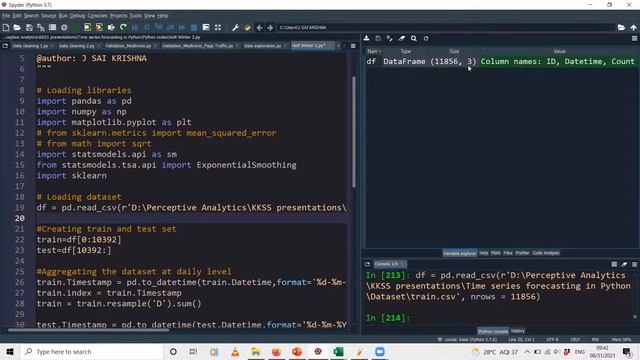Image resolution: width=640 pixels, height=360 pixels.
Task: Run cell and advance icon
Action: pyautogui.click(x=99, y=27)
